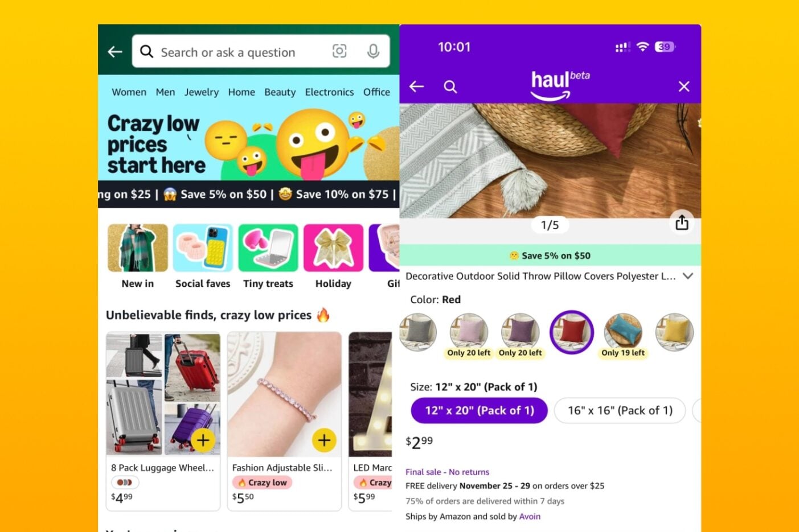Choose the gray pillow color option
The height and width of the screenshot is (532, 799).
coord(418,332)
